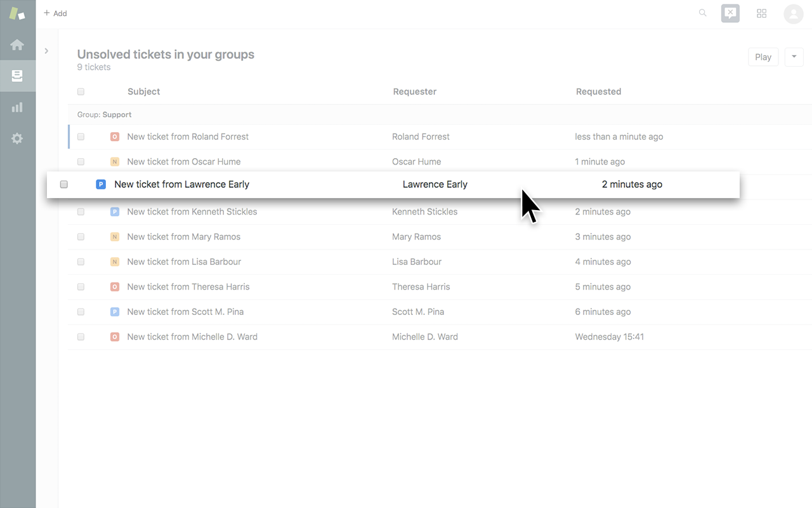
Task: Select the checkbox for Lawrence Early's ticket
Action: (x=63, y=184)
